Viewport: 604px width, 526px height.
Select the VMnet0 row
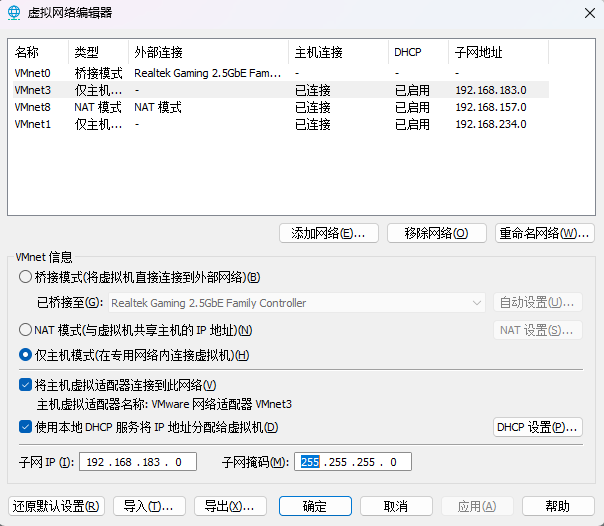(281, 73)
